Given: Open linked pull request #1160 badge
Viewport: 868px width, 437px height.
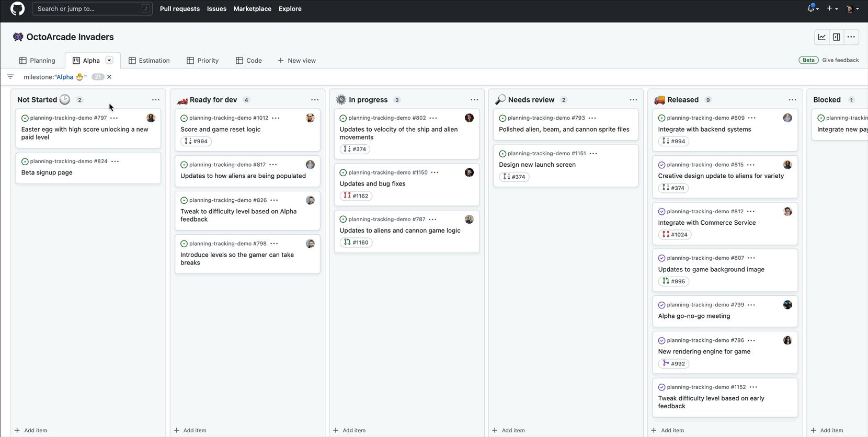Looking at the screenshot, I should click(356, 243).
